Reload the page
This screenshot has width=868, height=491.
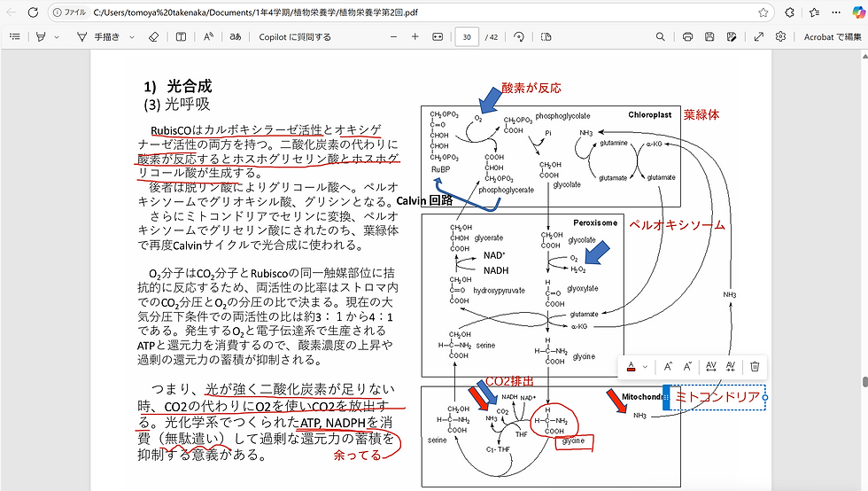[33, 12]
